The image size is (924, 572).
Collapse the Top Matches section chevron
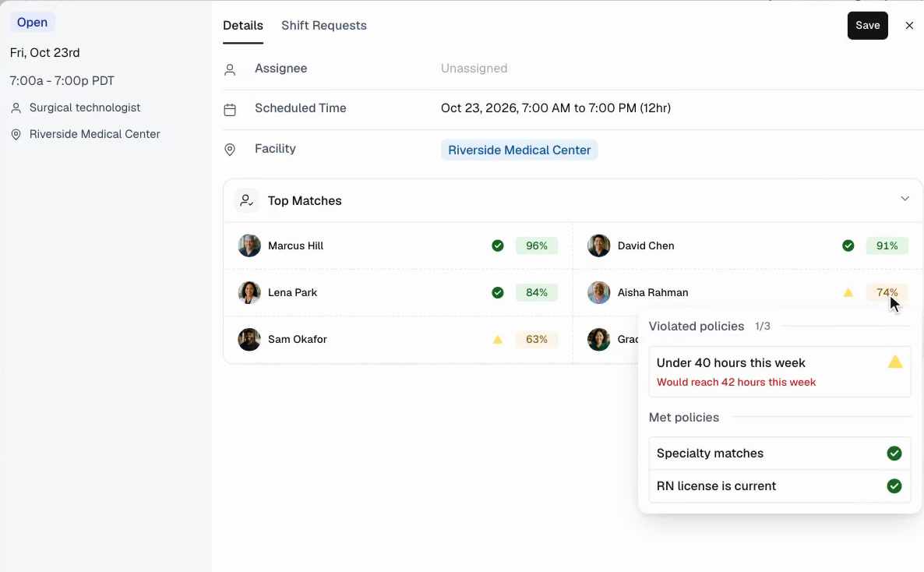click(905, 199)
